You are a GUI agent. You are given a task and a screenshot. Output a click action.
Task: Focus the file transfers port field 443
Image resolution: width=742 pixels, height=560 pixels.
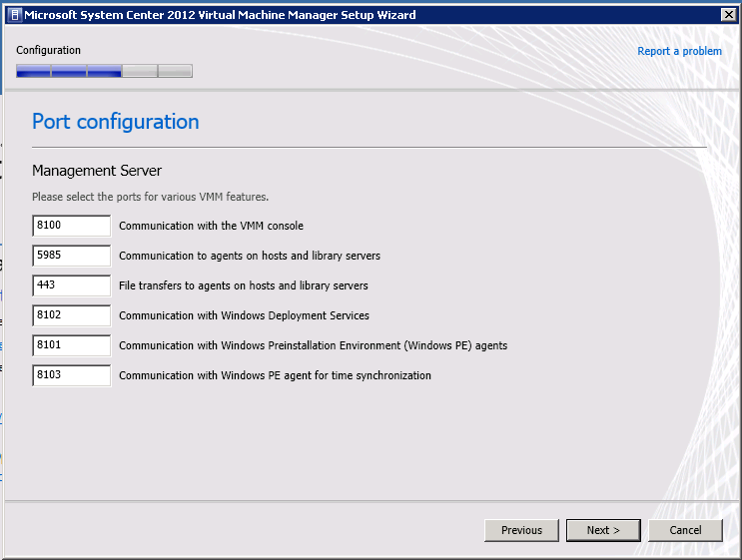pyautogui.click(x=72, y=285)
